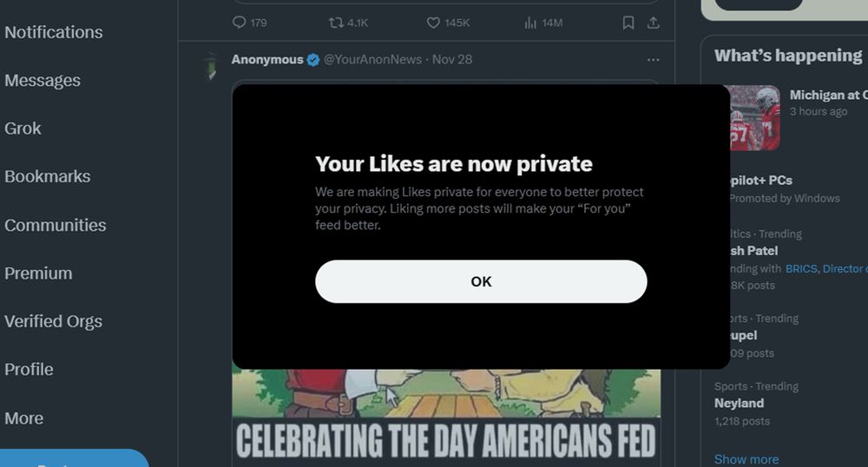This screenshot has width=868, height=467.
Task: Click the BRICS trending link
Action: [801, 269]
